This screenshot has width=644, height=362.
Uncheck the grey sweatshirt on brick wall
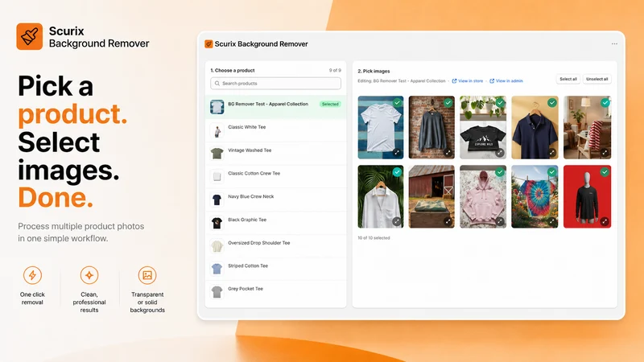tap(448, 103)
